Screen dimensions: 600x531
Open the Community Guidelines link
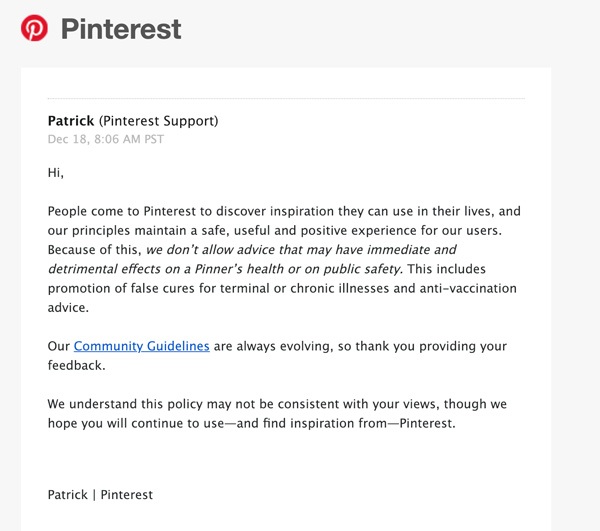[x=141, y=346]
